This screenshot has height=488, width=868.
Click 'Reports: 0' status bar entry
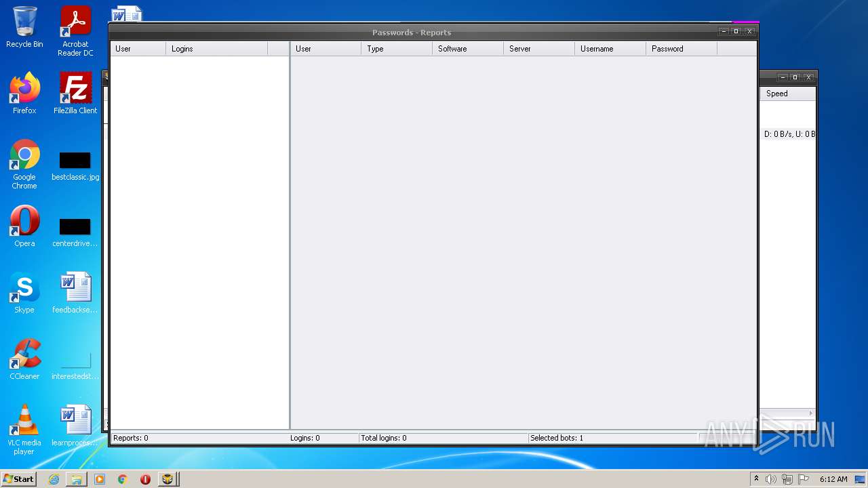click(x=131, y=438)
